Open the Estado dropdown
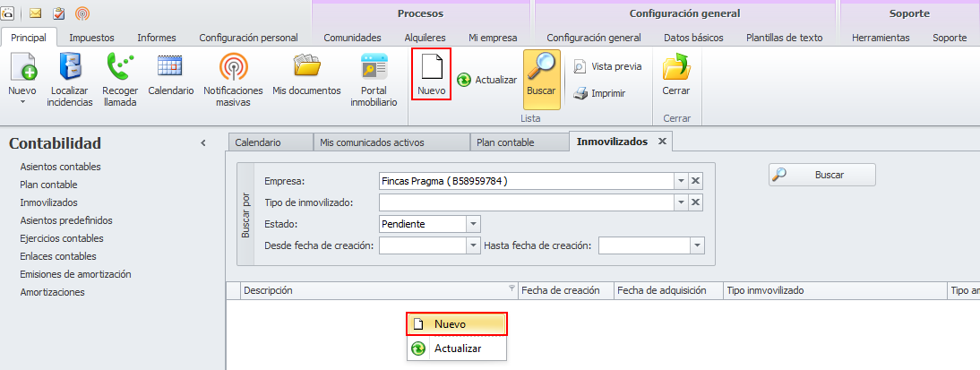The height and width of the screenshot is (370, 980). 474,224
